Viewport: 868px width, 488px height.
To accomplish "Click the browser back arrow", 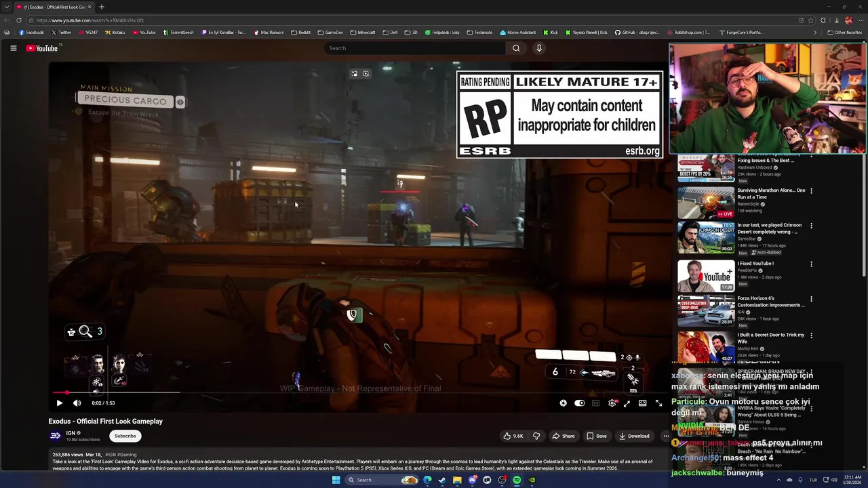I will pos(7,20).
